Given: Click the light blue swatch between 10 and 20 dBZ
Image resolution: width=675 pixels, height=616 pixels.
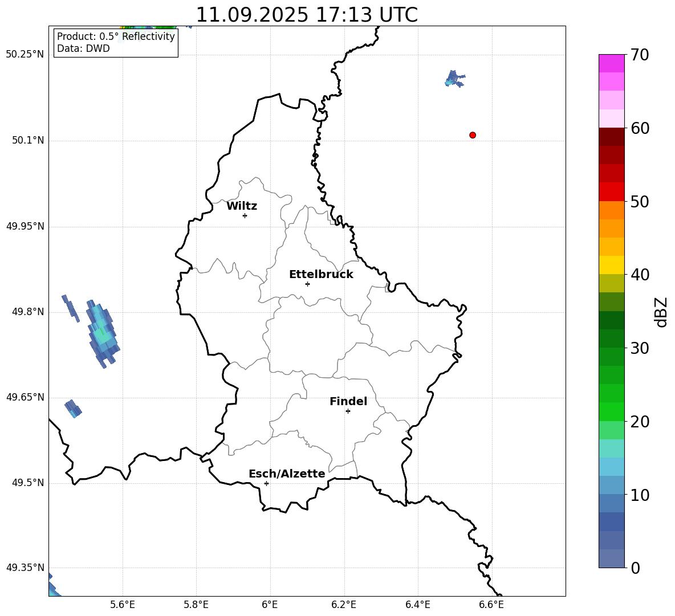Looking at the screenshot, I should click(x=611, y=467).
